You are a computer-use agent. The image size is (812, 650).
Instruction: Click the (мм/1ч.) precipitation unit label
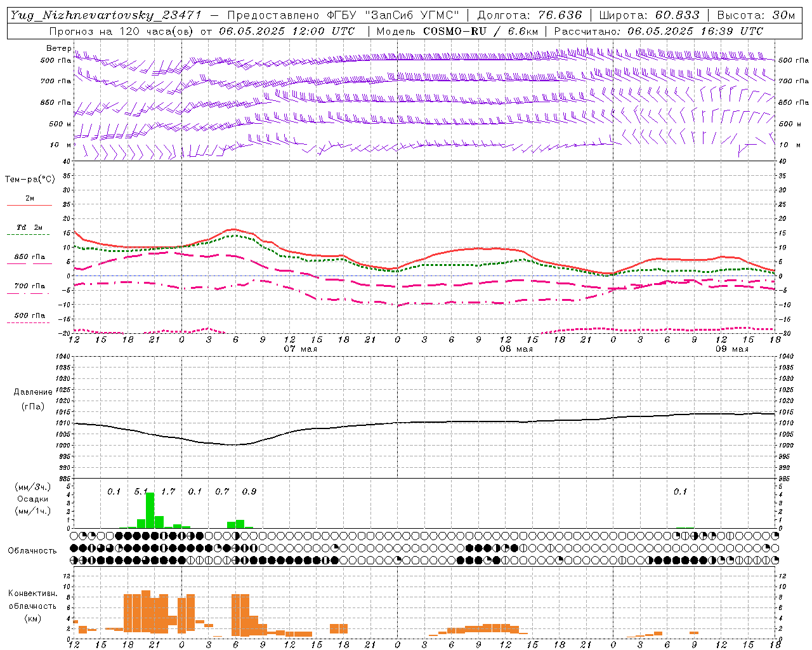pyautogui.click(x=33, y=511)
